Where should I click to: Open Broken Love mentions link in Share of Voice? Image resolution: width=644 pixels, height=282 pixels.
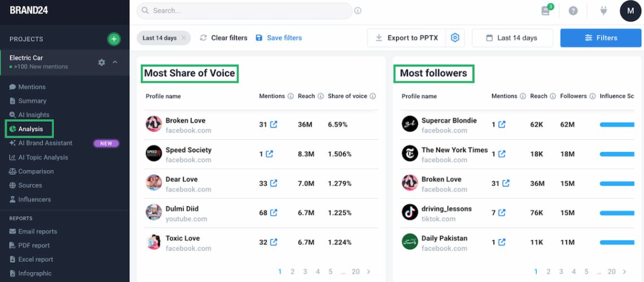point(273,124)
